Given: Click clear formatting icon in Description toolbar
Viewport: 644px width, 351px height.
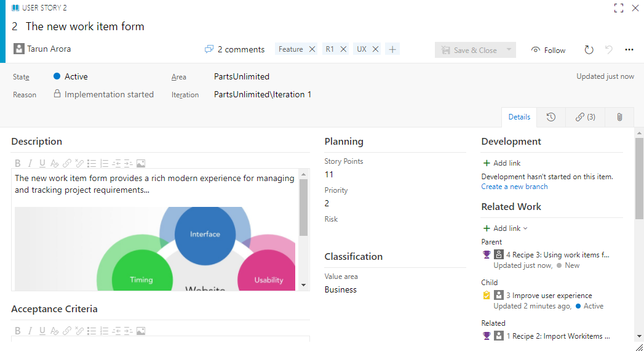Looking at the screenshot, I should point(55,164).
